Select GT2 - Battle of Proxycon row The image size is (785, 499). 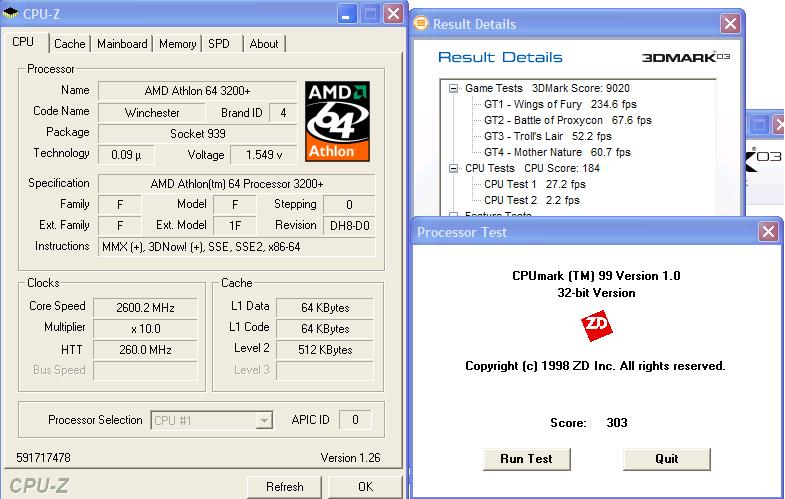point(568,120)
